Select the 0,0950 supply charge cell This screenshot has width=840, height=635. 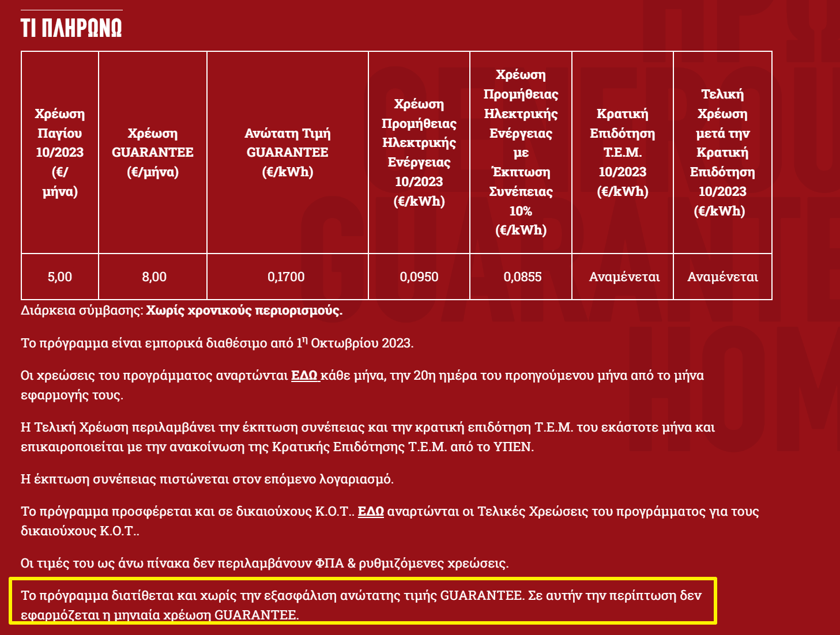pos(419,277)
